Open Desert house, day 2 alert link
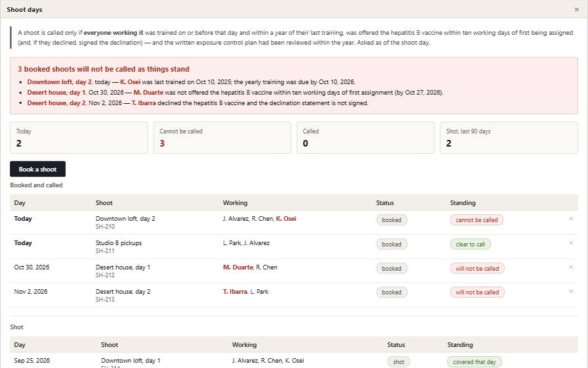Image resolution: width=588 pixels, height=368 pixels. 56,103
